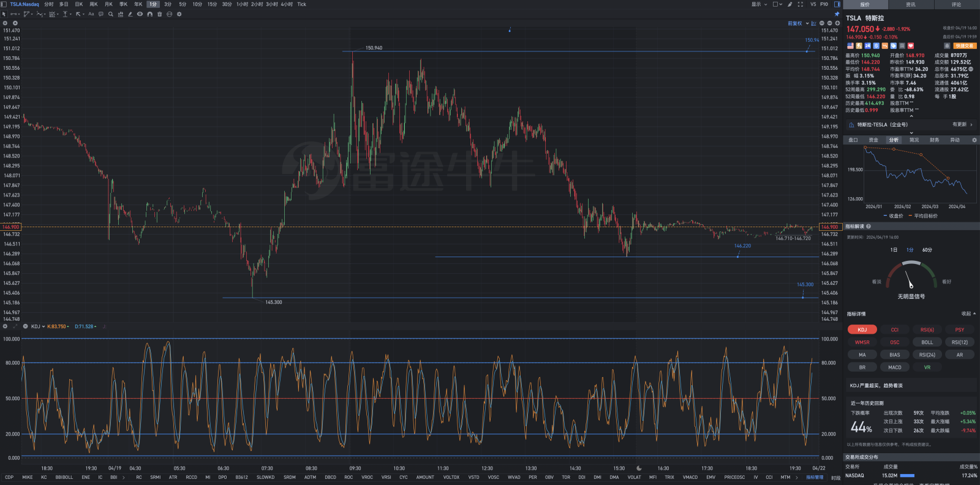980x485 pixels.
Task: Expand company section with down chevron
Action: pos(911,133)
